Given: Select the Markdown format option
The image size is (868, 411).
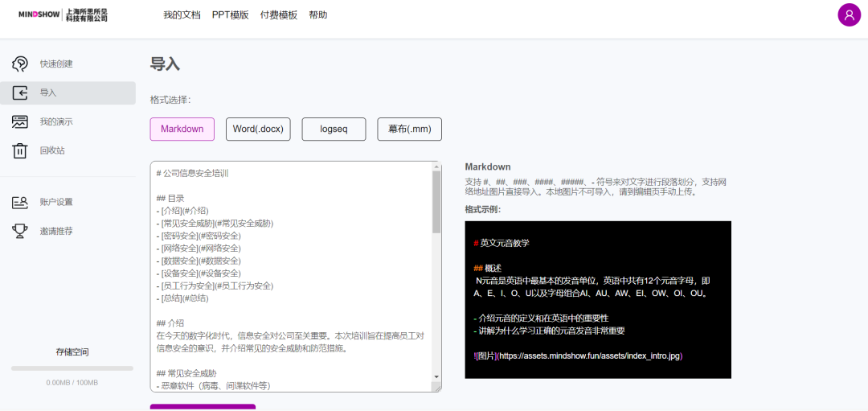Looking at the screenshot, I should coord(182,129).
